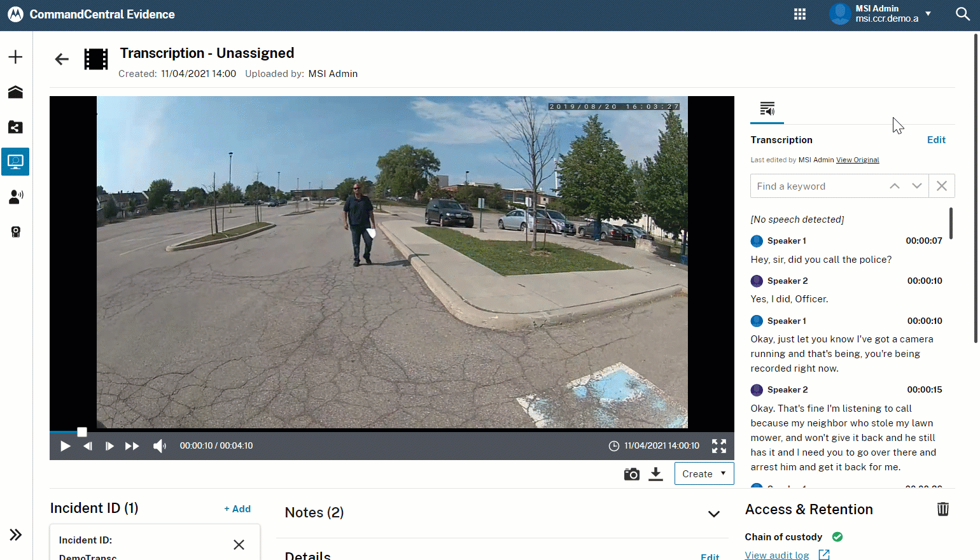Open the Create dropdown
Viewport: 980px width, 560px height.
[x=704, y=474]
